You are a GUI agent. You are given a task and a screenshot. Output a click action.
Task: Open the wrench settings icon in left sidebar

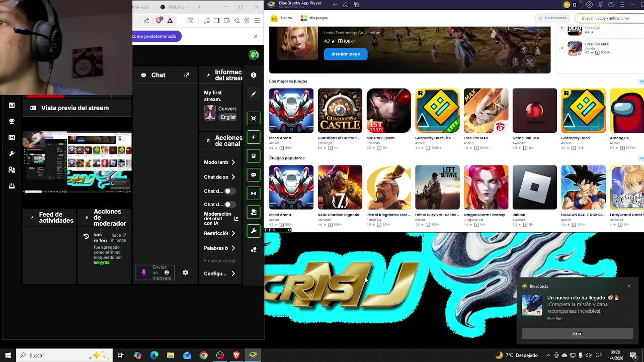[x=12, y=153]
